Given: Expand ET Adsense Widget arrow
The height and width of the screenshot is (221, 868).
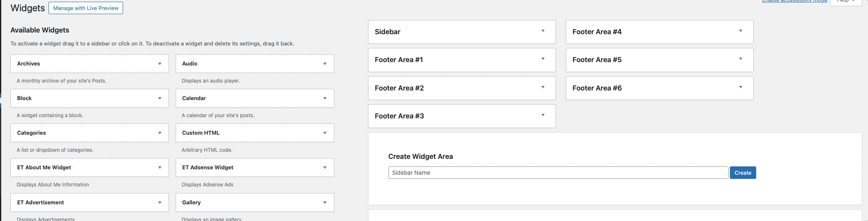Looking at the screenshot, I should (325, 168).
